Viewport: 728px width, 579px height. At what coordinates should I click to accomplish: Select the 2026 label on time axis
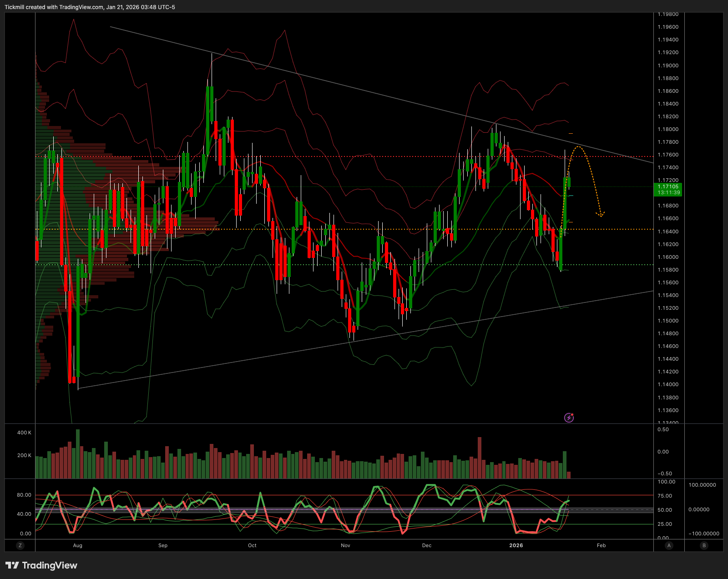[516, 545]
